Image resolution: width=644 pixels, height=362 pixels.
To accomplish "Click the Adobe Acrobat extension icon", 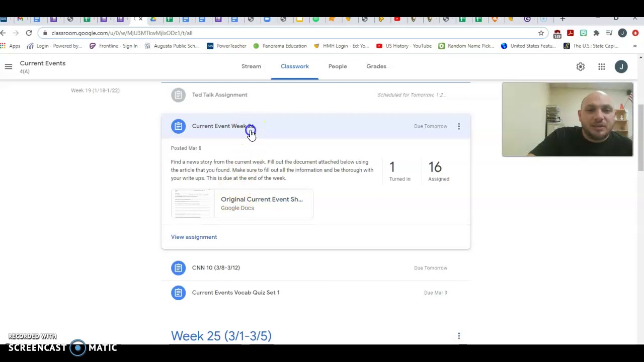I will tap(570, 33).
